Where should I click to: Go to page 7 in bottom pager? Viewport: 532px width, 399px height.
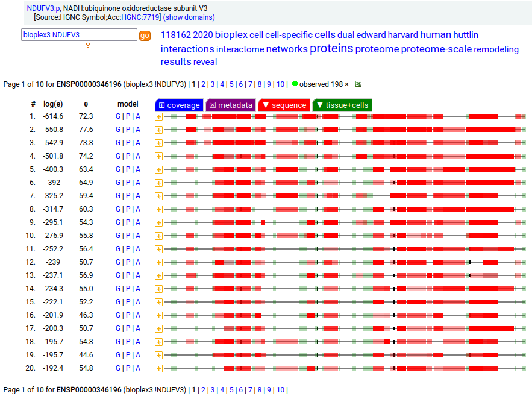(250, 390)
